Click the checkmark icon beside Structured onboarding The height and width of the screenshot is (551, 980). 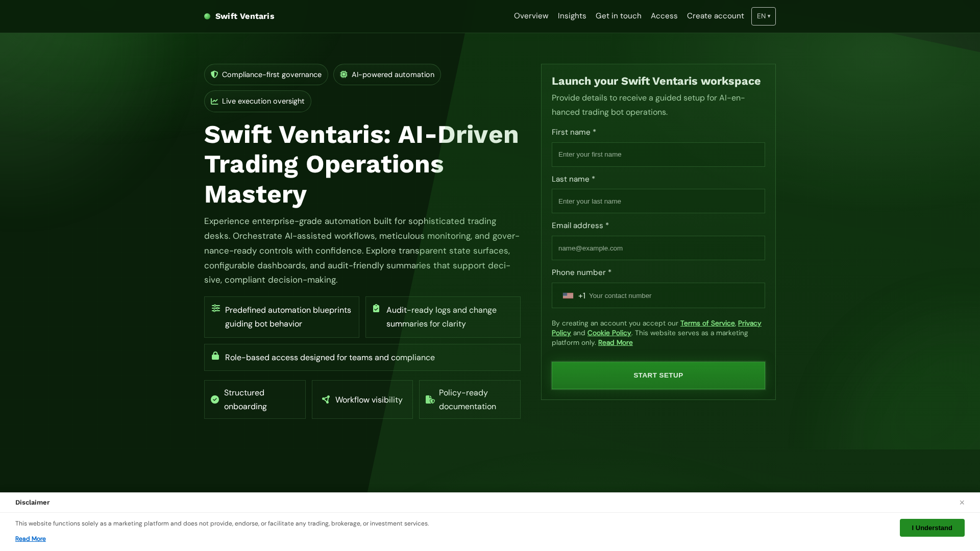point(215,399)
